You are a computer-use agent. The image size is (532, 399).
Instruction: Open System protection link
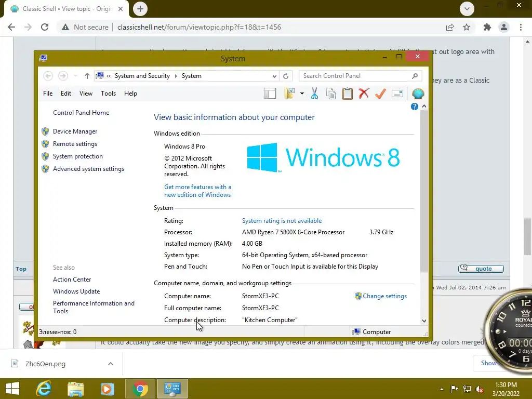click(x=78, y=156)
